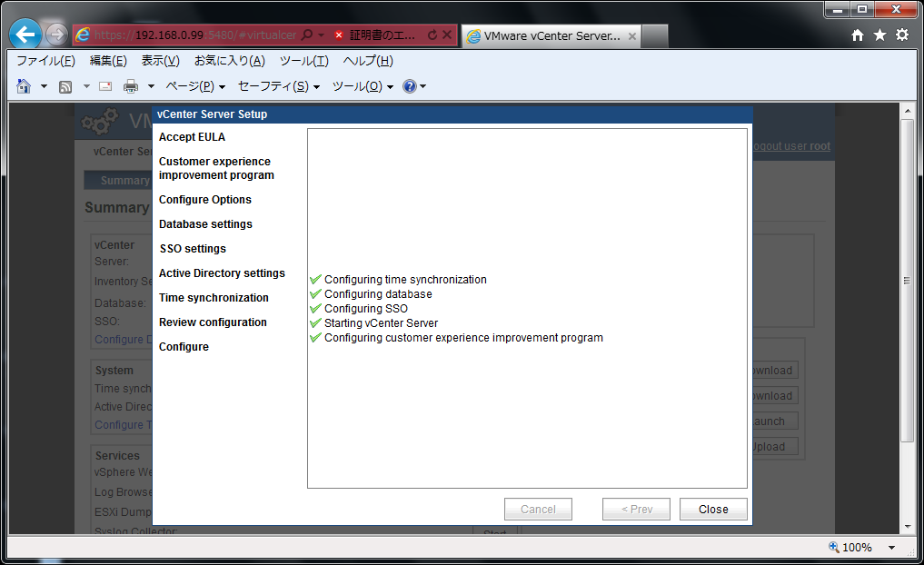Open the ファイル(F) menu

[45, 61]
